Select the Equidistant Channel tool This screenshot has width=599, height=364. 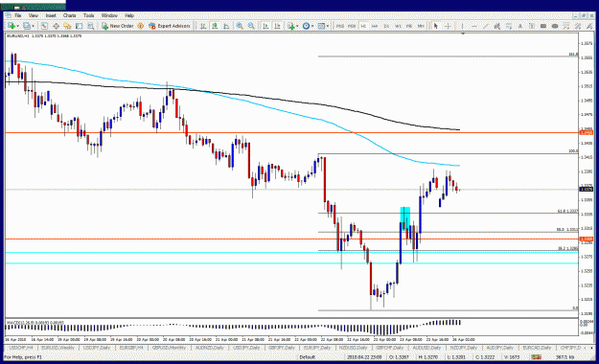[x=497, y=26]
